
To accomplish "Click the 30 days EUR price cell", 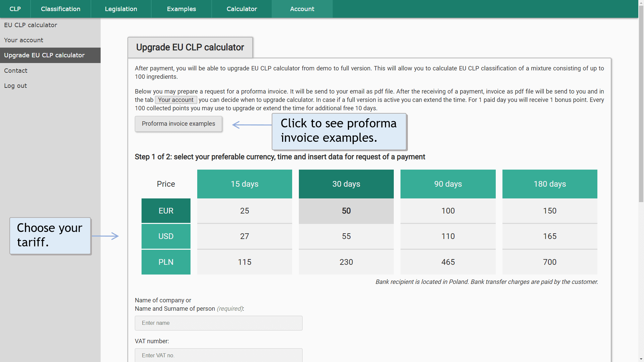I will [x=346, y=211].
